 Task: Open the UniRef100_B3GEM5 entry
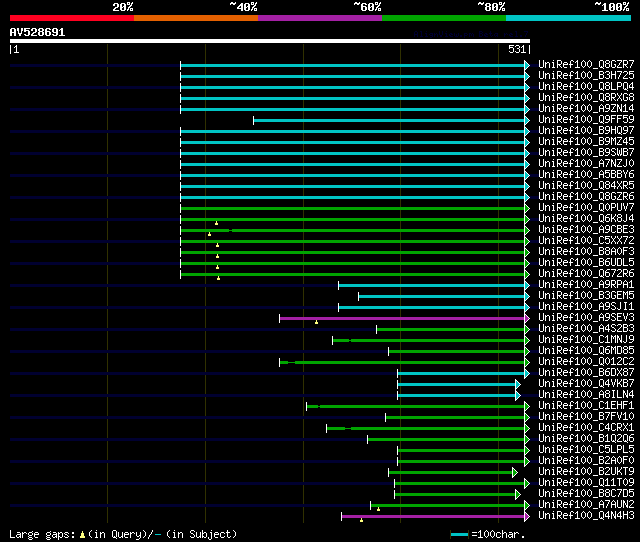[586, 296]
